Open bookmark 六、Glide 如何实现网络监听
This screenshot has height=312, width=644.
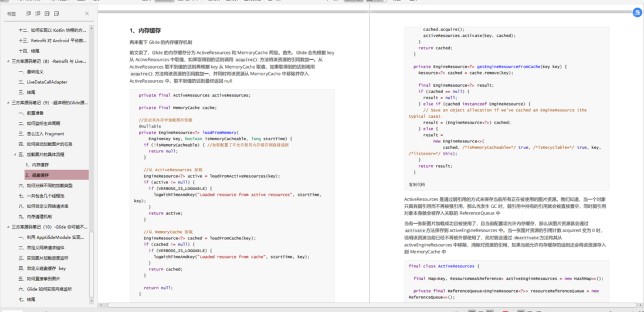(45, 289)
